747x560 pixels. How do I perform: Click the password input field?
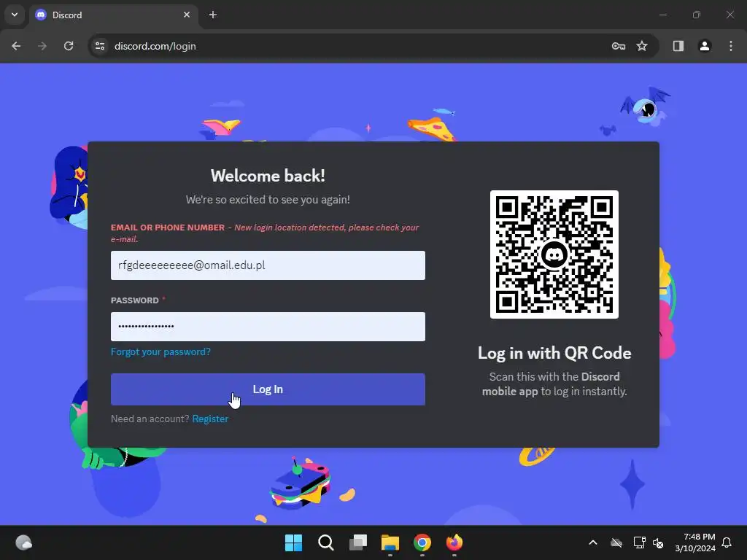pyautogui.click(x=268, y=327)
